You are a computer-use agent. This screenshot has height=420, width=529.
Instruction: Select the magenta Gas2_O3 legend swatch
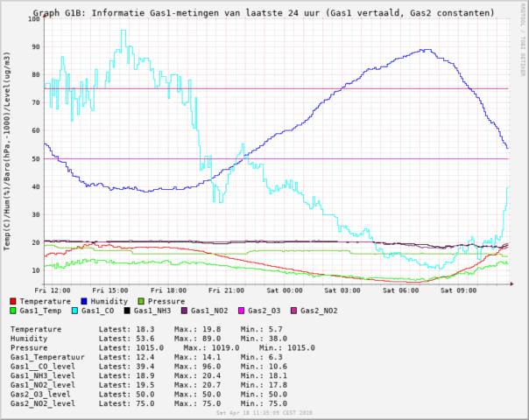point(242,311)
